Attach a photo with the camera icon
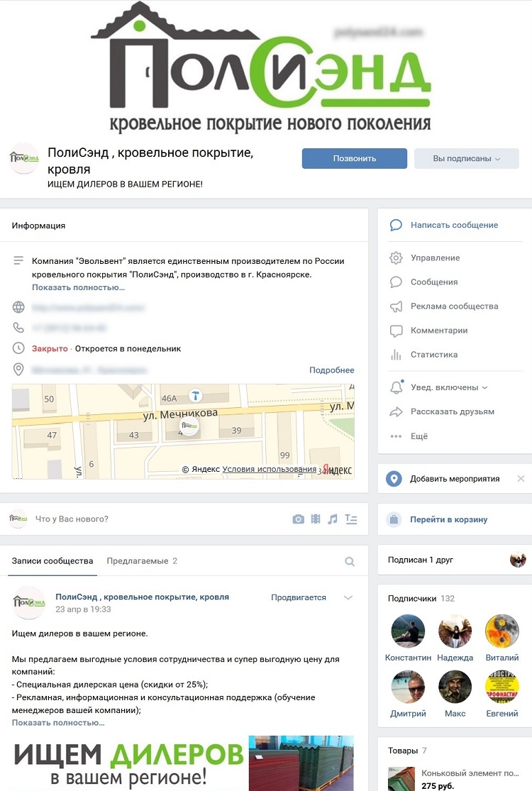This screenshot has height=791, width=532. pyautogui.click(x=299, y=519)
